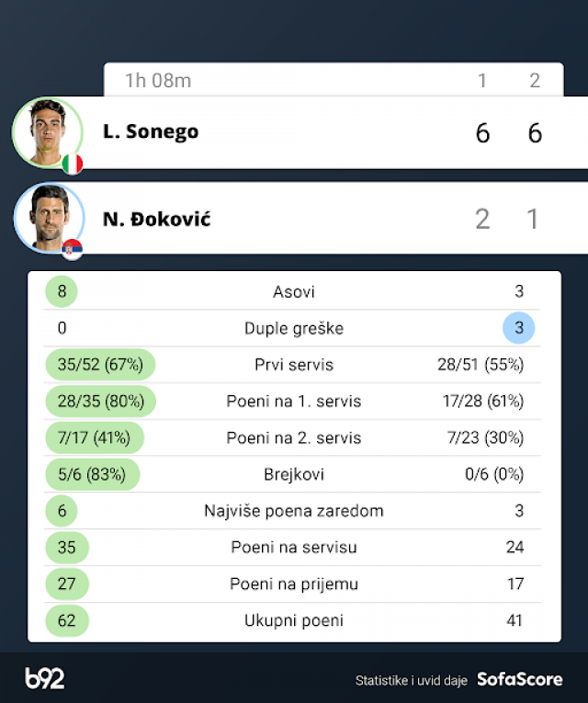Click the b92 logo
588x703 pixels.
(x=44, y=679)
